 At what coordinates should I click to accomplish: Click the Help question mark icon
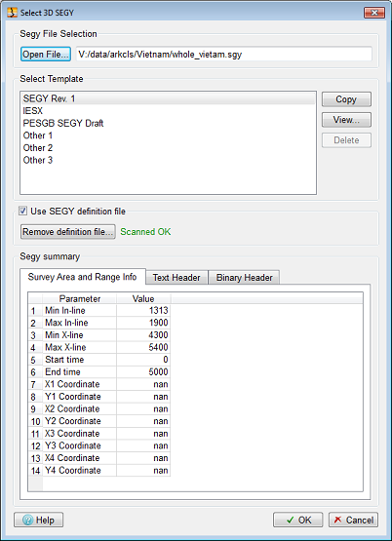coord(27,520)
